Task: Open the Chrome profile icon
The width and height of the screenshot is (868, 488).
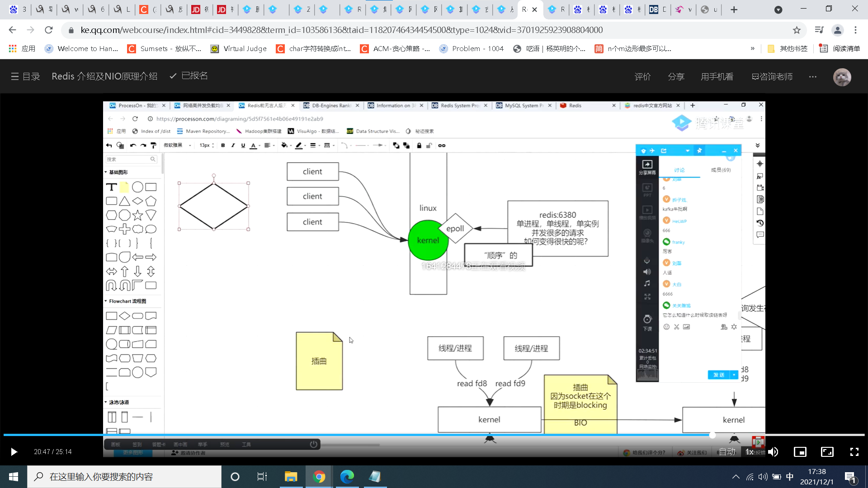Action: [x=837, y=30]
